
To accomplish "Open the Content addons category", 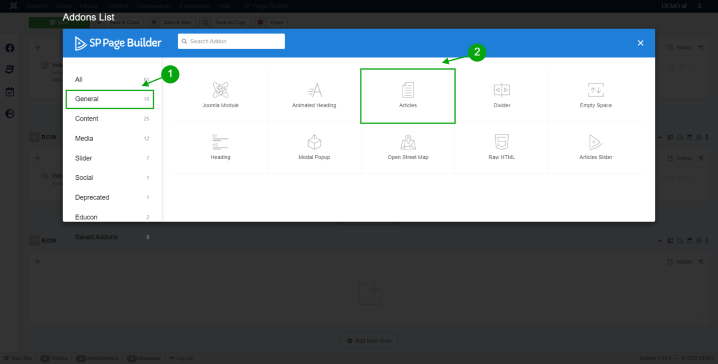I will (x=112, y=119).
